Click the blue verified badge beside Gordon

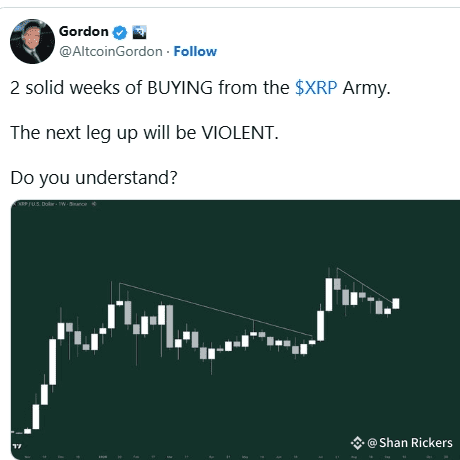coord(120,32)
